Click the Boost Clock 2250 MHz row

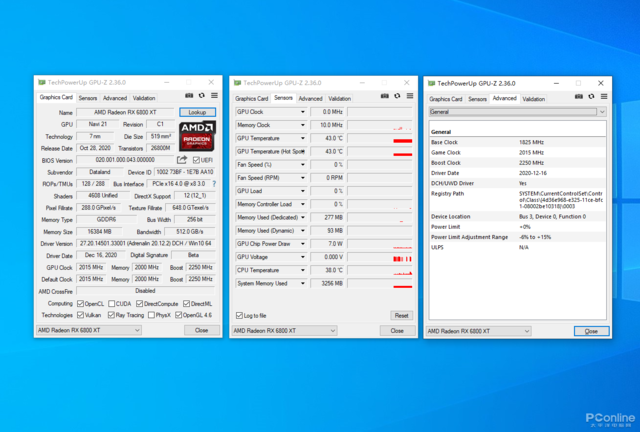[518, 163]
